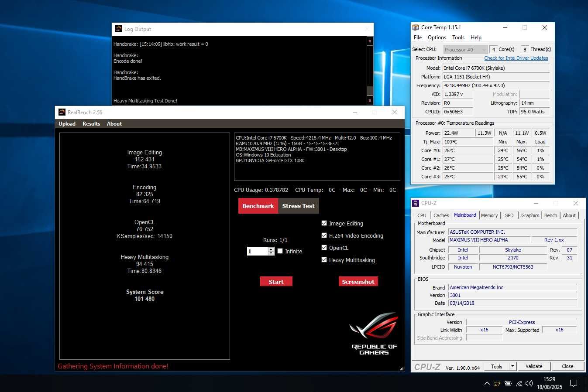Image resolution: width=588 pixels, height=392 pixels.
Task: Open RealBench Upload menu
Action: (67, 124)
